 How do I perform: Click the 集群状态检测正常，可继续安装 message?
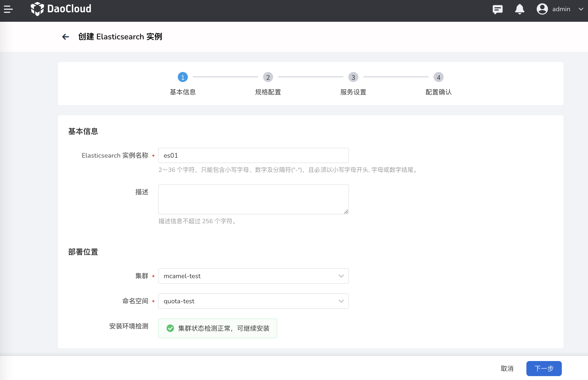[x=224, y=328]
